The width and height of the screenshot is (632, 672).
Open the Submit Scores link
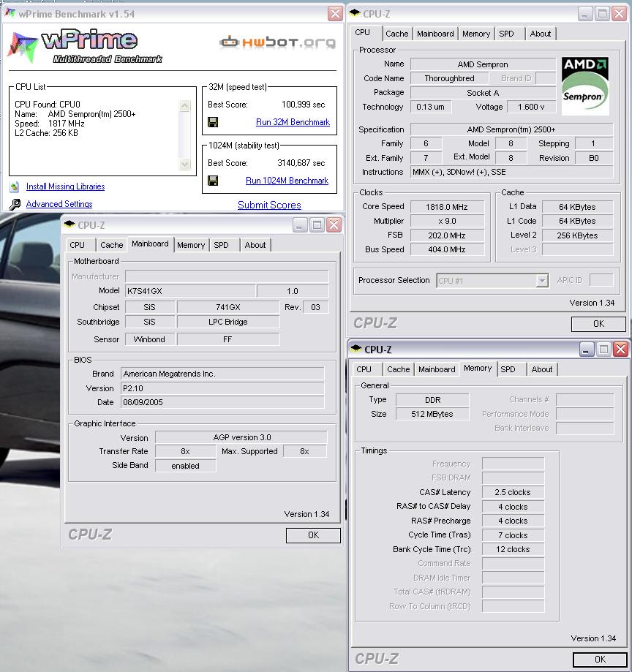coord(269,205)
